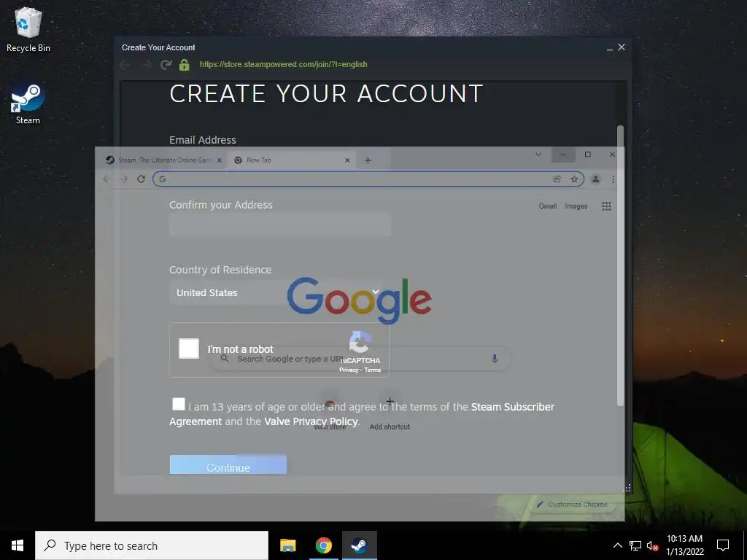The width and height of the screenshot is (747, 560).
Task: Click the green padlock in Steam window
Action: tap(185, 65)
